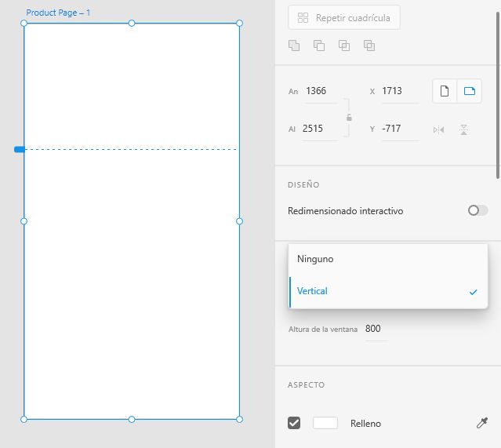Toggle the aspect ratio lock icon
Viewport: 501px width, 448px height.
tap(349, 118)
